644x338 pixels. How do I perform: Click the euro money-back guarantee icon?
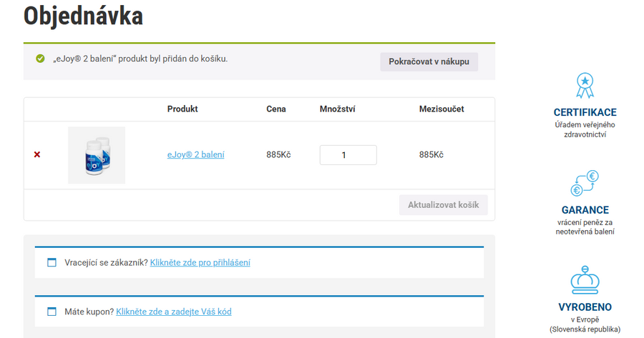[585, 184]
